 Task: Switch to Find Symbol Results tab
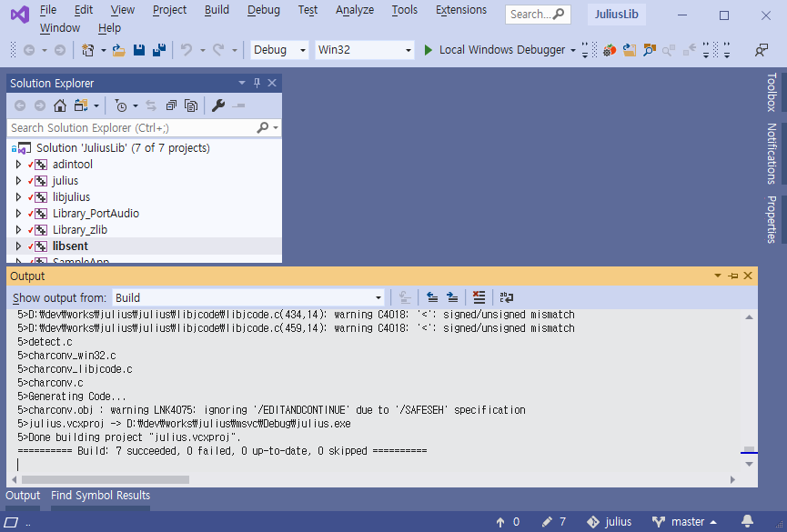[100, 496]
